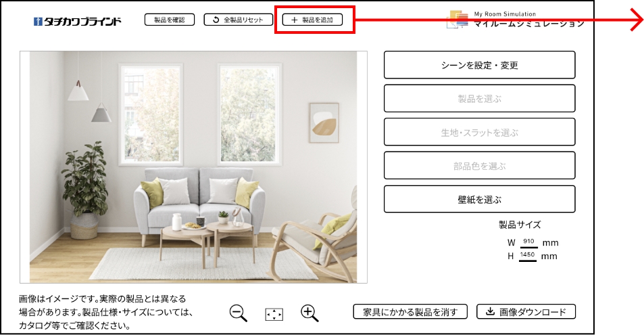Click 家具にかかる製品を消す button

[410, 312]
